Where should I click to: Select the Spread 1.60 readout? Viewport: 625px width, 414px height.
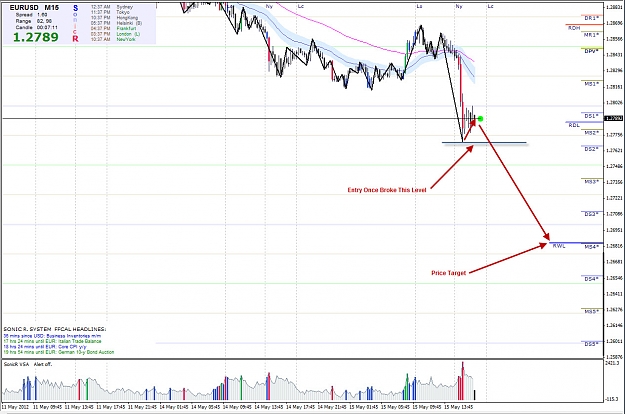[31, 15]
